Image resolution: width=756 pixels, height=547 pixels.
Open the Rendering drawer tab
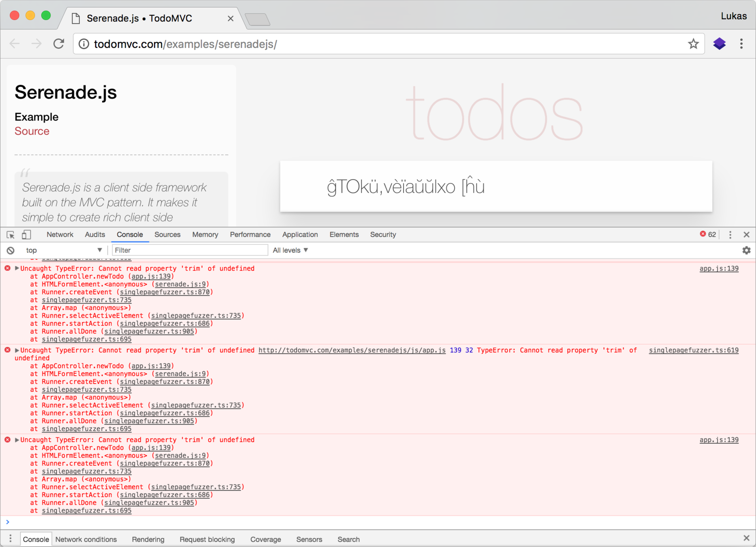click(148, 539)
